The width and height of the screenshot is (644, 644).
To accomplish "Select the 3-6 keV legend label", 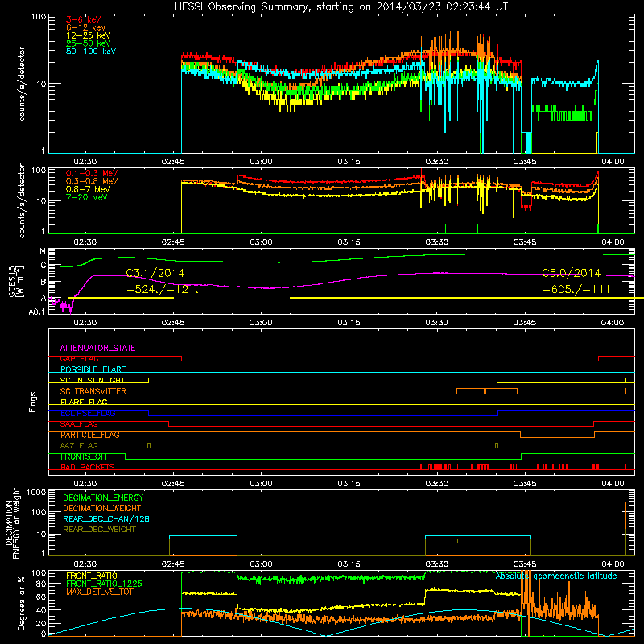I will point(83,19).
